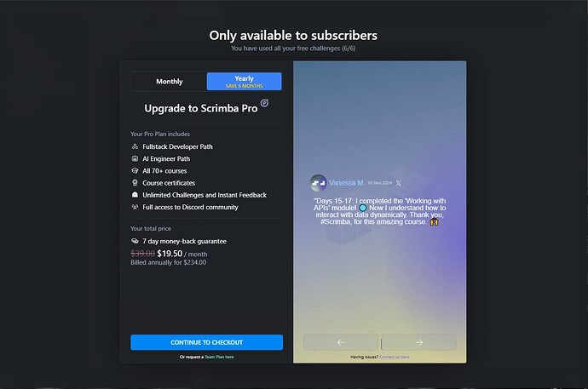The width and height of the screenshot is (588, 389).
Task: Open Vanessa M profile name link
Action: 346,183
